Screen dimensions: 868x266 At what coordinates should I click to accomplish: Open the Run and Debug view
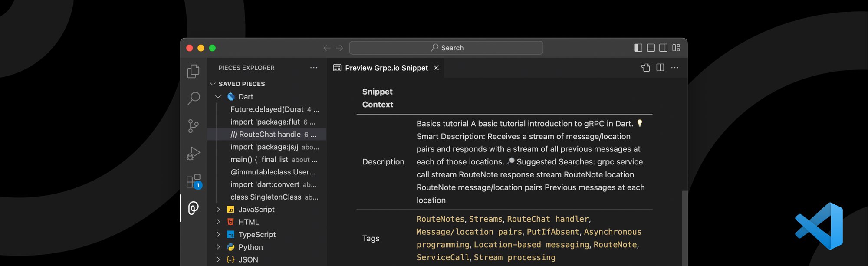[x=194, y=153]
